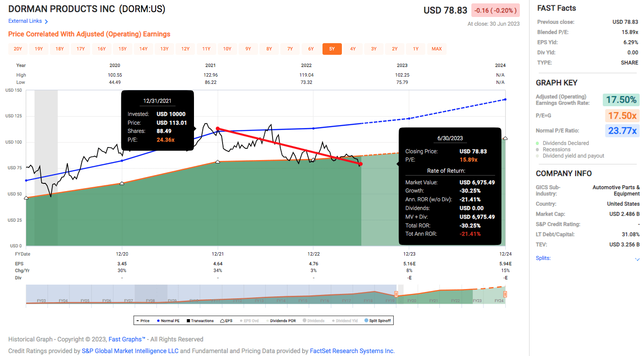Click the Split Spinoff blue circle icon
The width and height of the screenshot is (644, 356).
[366, 320]
